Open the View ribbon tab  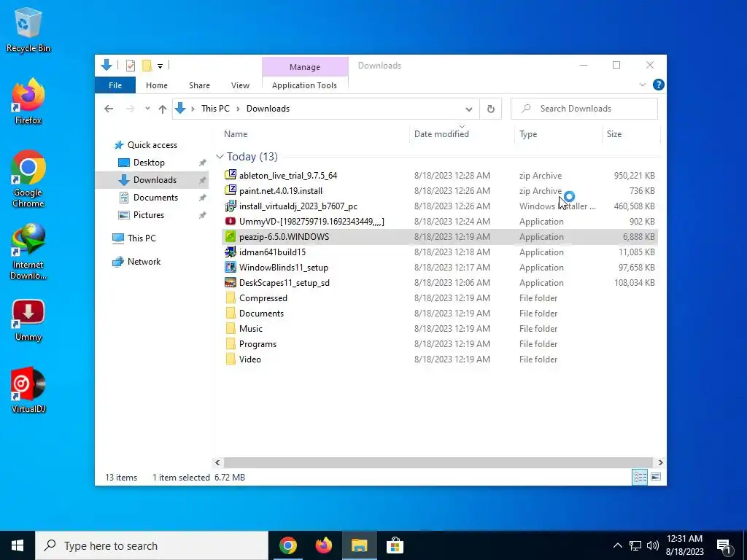(240, 85)
